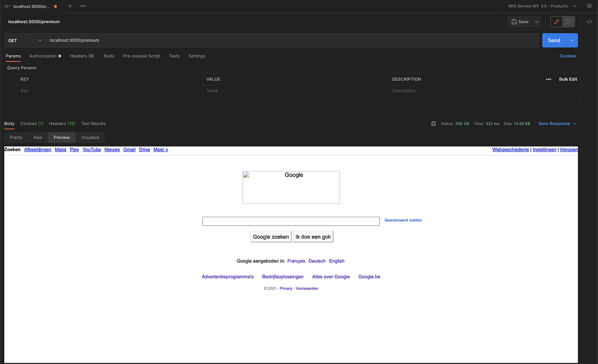Open the Instellingen link

point(545,150)
